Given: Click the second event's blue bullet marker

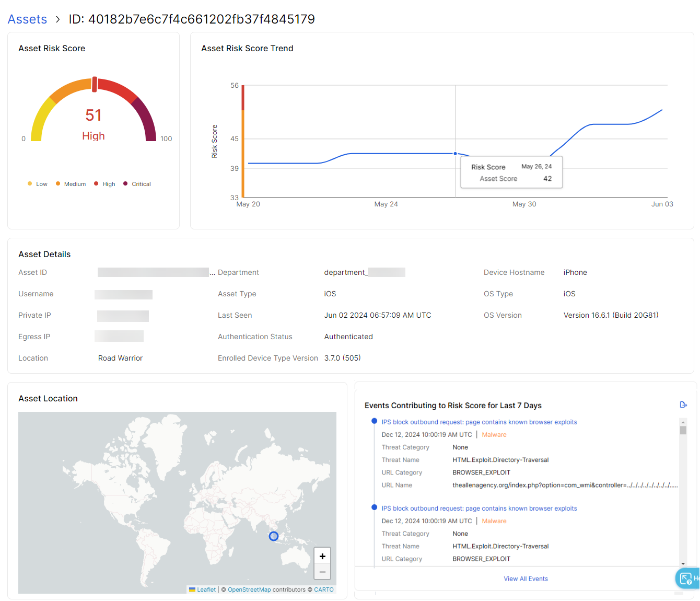Looking at the screenshot, I should click(x=374, y=507).
